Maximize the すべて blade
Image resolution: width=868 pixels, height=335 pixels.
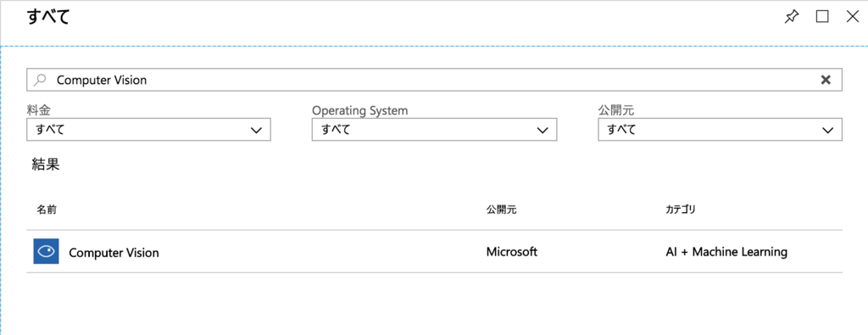pyautogui.click(x=822, y=17)
